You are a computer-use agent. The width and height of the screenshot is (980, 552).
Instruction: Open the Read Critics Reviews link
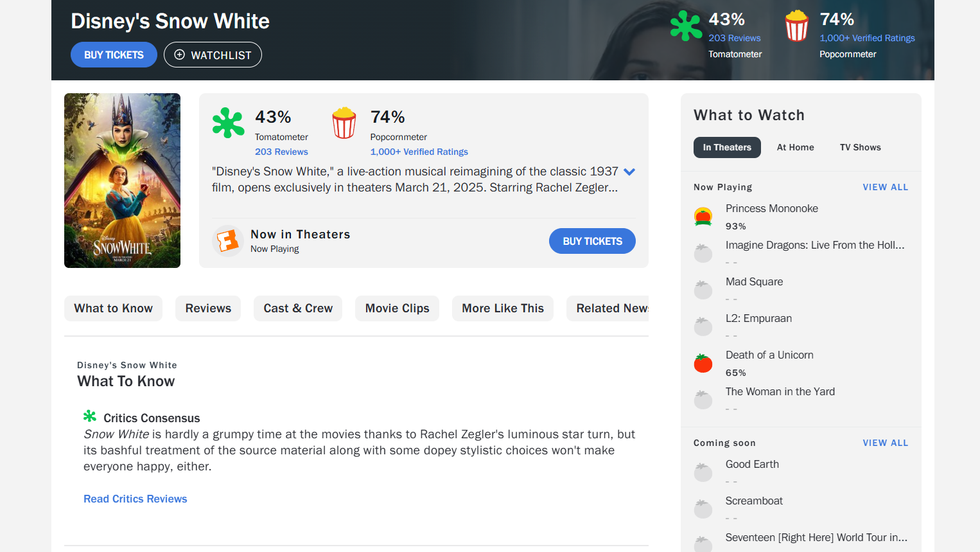(x=136, y=499)
